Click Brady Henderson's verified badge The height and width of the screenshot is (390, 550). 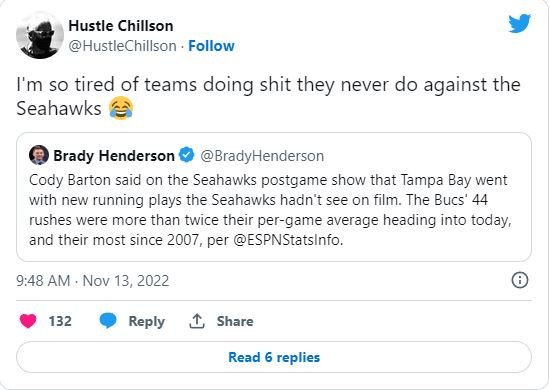point(187,155)
